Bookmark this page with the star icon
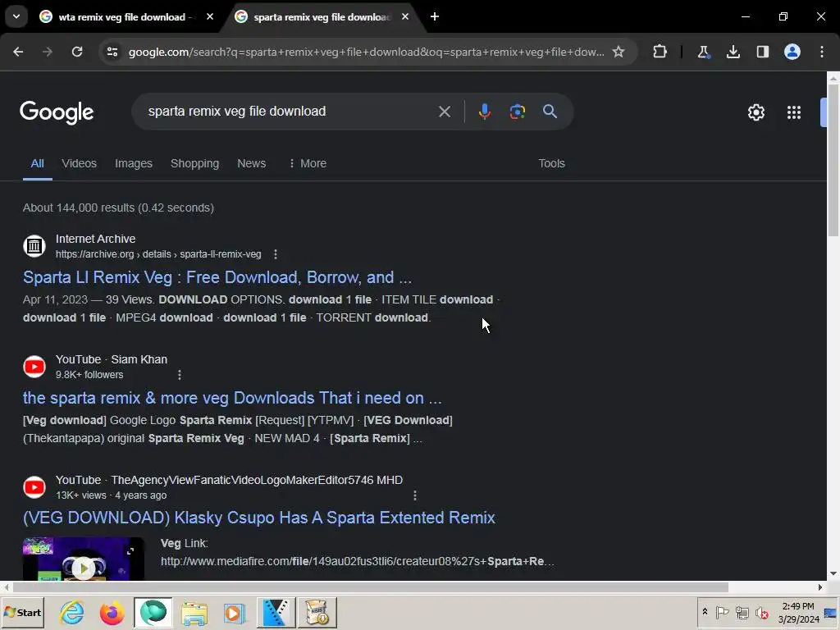The width and height of the screenshot is (840, 630). pyautogui.click(x=619, y=52)
